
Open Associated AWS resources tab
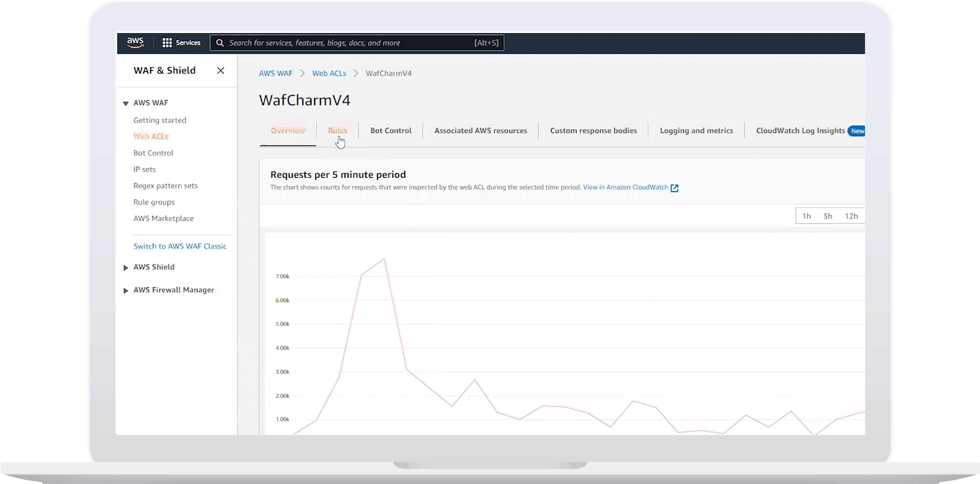tap(481, 130)
